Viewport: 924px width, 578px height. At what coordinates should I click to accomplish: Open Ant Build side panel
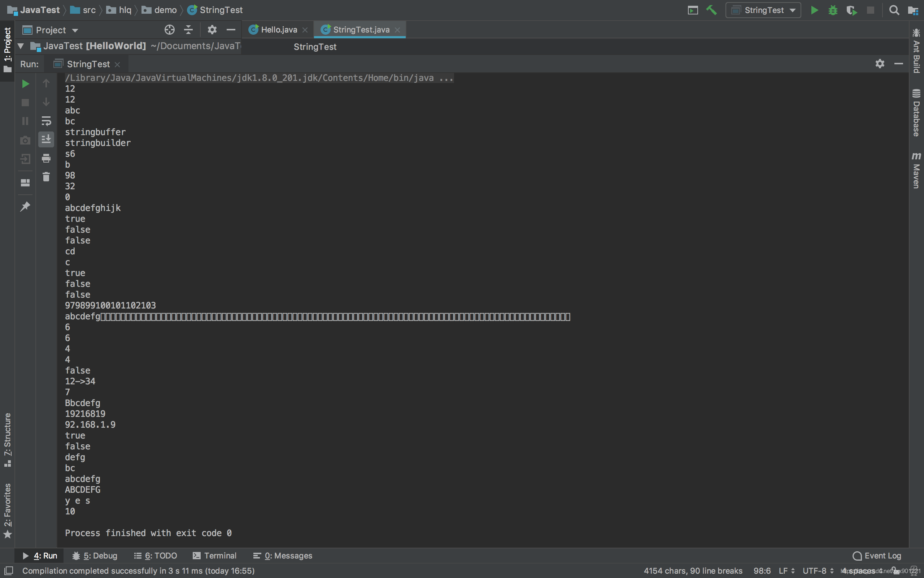[916, 51]
